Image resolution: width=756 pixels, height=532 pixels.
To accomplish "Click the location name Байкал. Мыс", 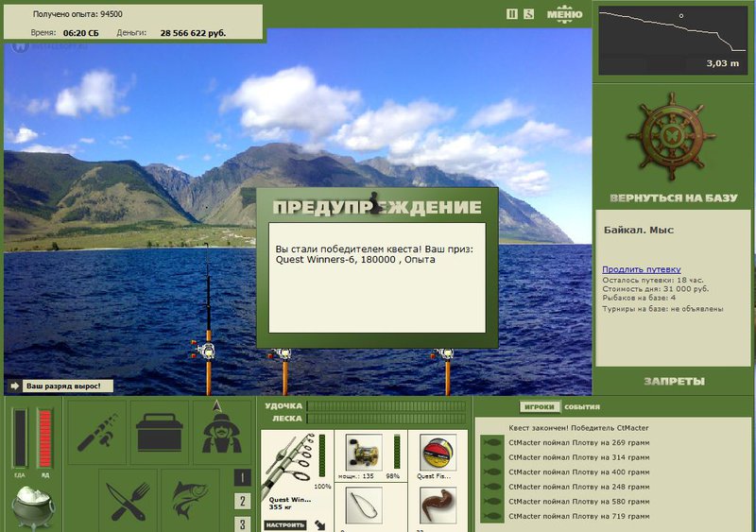I will point(639,230).
